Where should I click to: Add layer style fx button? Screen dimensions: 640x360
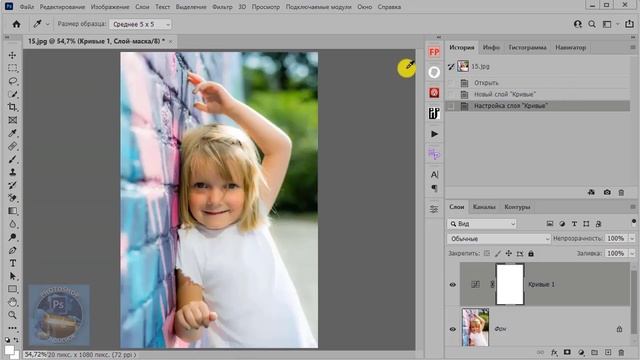pos(554,352)
